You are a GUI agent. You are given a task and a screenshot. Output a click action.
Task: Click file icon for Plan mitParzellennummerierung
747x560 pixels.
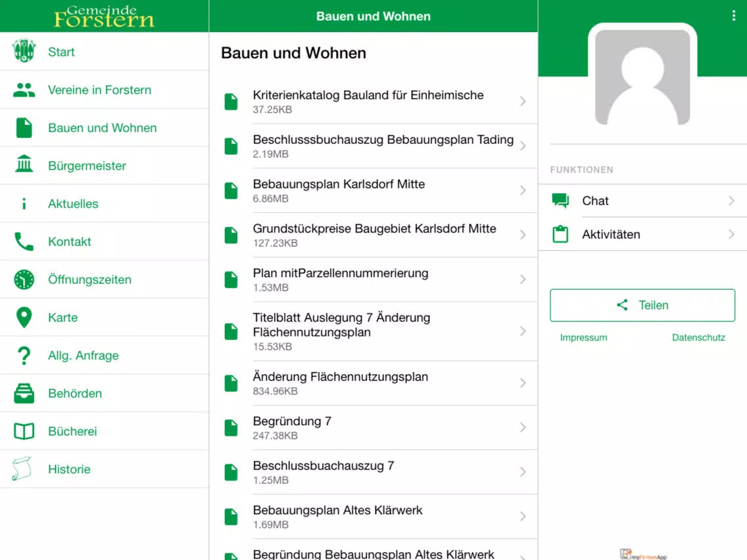tap(231, 279)
